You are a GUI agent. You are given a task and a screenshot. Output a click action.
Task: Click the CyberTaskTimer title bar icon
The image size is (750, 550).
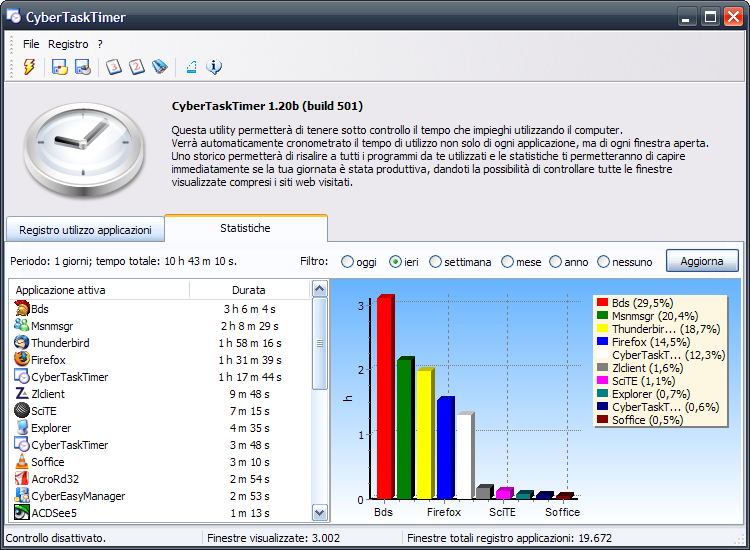(14, 16)
